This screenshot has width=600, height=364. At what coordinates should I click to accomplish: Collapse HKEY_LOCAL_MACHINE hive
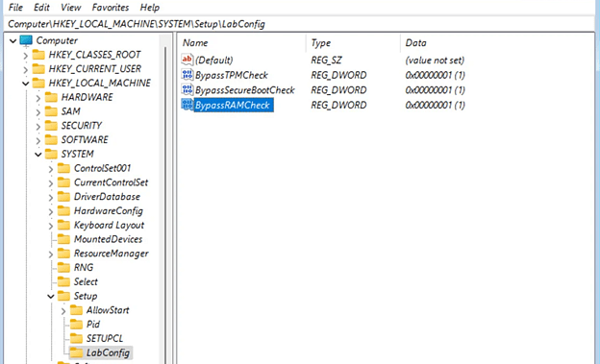point(25,83)
